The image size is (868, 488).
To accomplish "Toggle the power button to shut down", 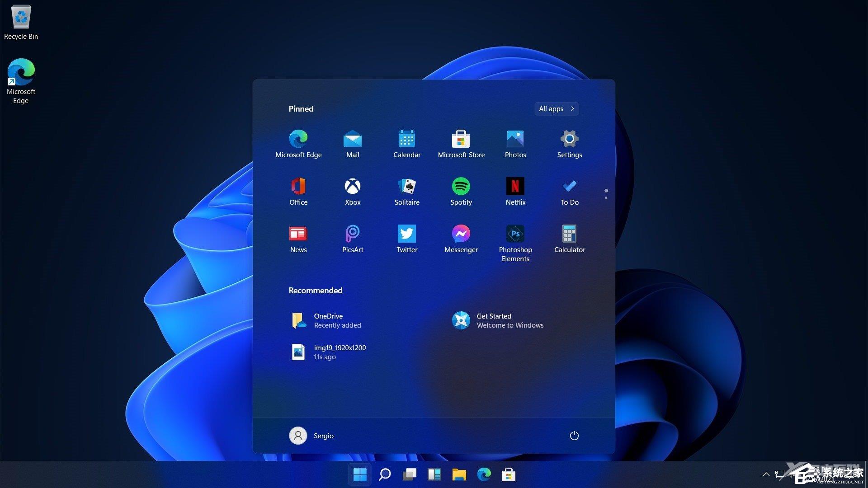I will tap(575, 436).
